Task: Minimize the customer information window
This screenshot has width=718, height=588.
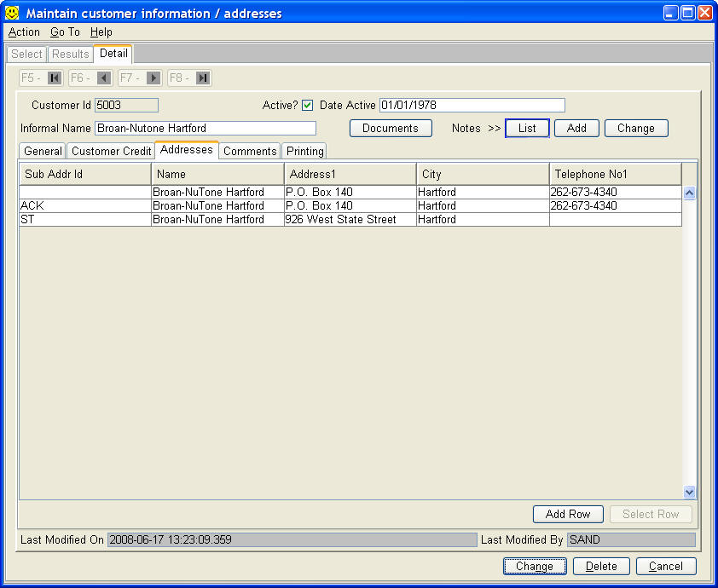Action: 671,13
